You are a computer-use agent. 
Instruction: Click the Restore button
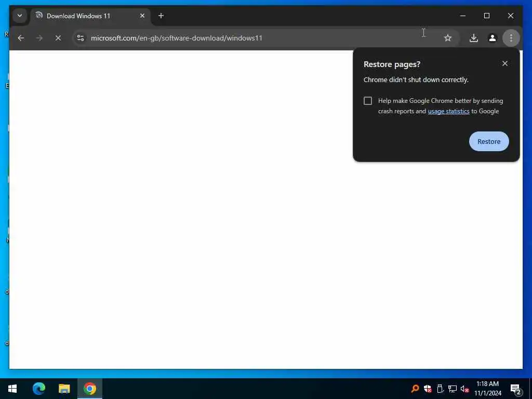pos(489,141)
